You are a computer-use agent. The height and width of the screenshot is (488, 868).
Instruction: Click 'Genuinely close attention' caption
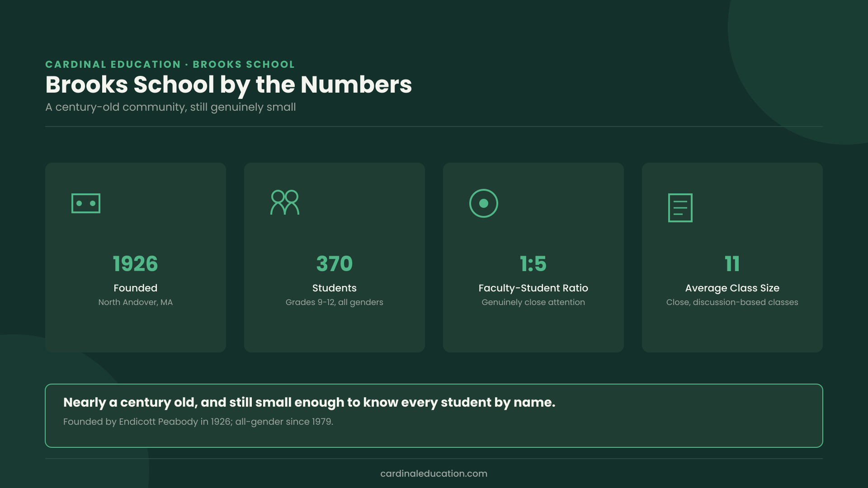[533, 302]
